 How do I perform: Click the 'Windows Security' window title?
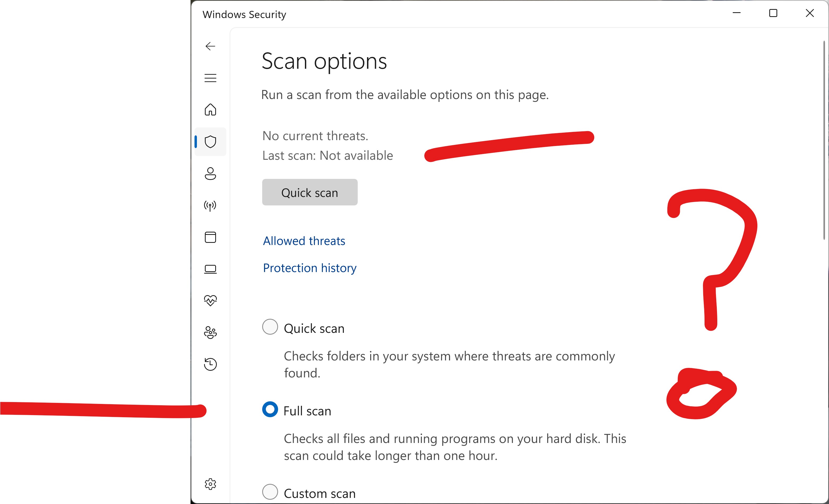pyautogui.click(x=244, y=15)
